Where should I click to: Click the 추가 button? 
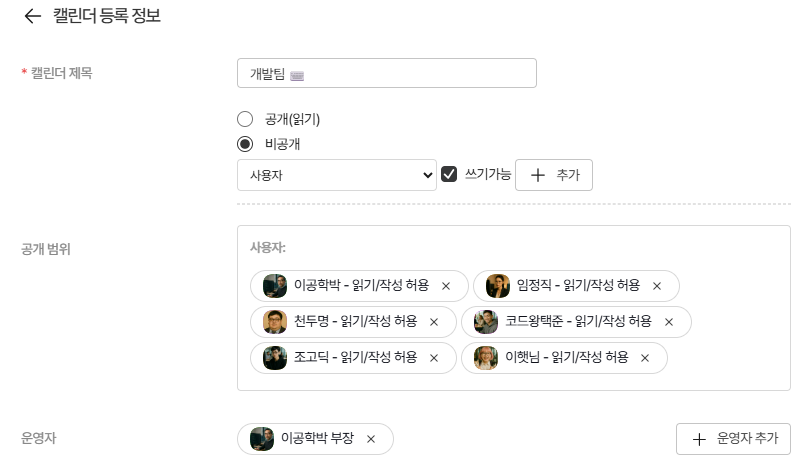[554, 175]
